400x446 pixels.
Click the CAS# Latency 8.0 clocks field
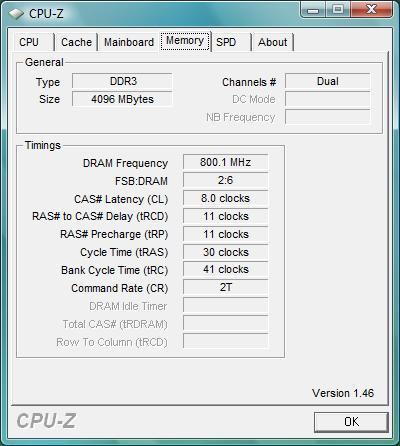(225, 198)
